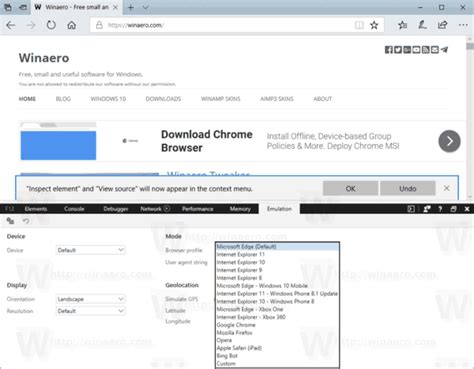
Task: Dismiss the notification bar with X
Action: click(447, 188)
